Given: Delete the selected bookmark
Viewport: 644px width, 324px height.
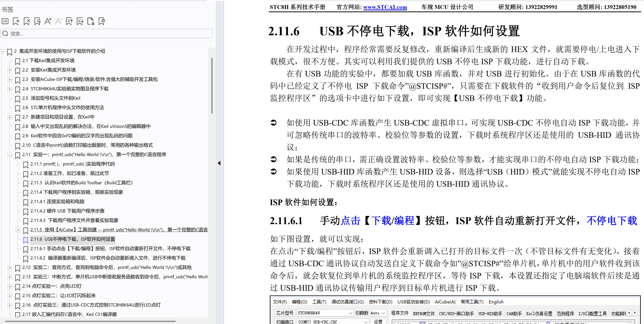Looking at the screenshot, I should tap(27, 21).
